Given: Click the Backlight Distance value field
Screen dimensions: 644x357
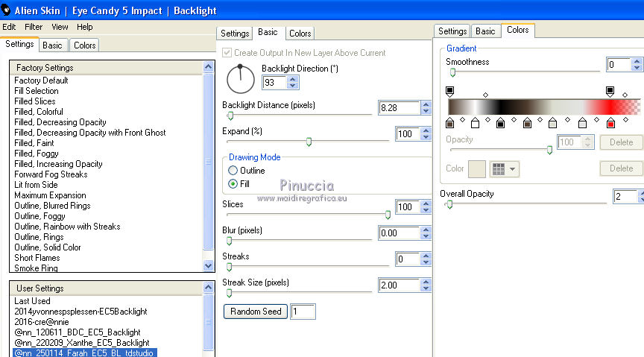Looking at the screenshot, I should pos(399,107).
